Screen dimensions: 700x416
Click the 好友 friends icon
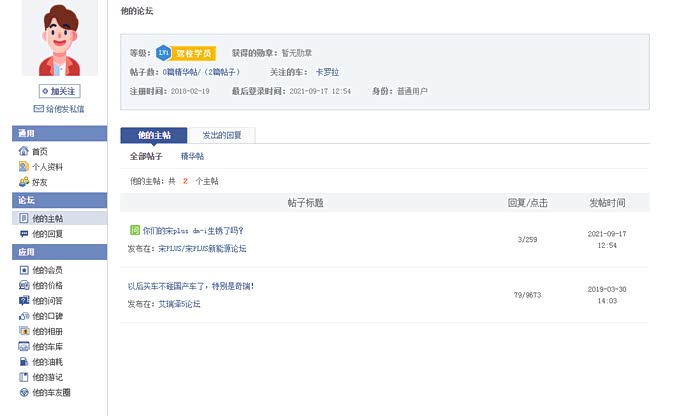click(24, 183)
